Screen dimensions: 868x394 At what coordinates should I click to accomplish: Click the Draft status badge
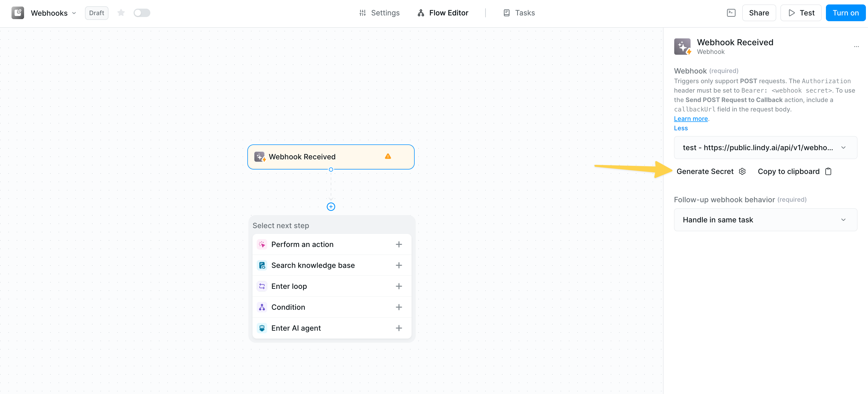pyautogui.click(x=96, y=13)
